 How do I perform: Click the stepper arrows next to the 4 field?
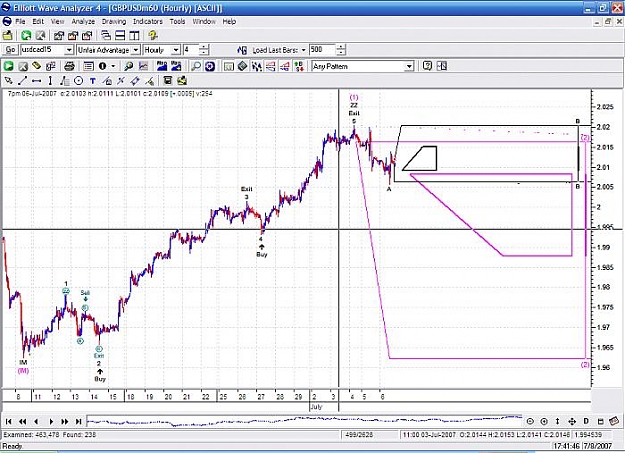coord(204,50)
